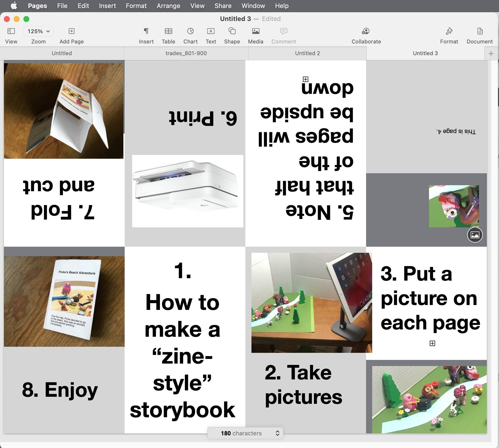Open the Format inspector
This screenshot has width=499, height=448.
tap(449, 34)
